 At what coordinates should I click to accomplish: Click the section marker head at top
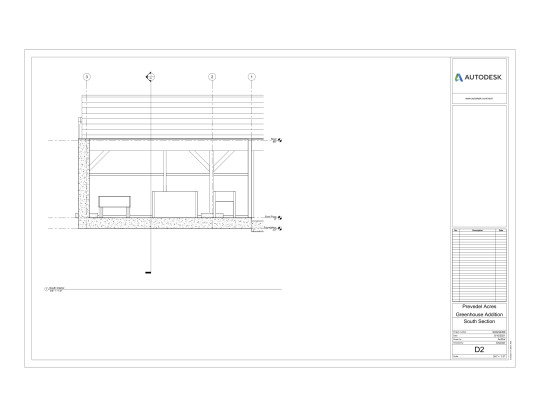[x=150, y=77]
